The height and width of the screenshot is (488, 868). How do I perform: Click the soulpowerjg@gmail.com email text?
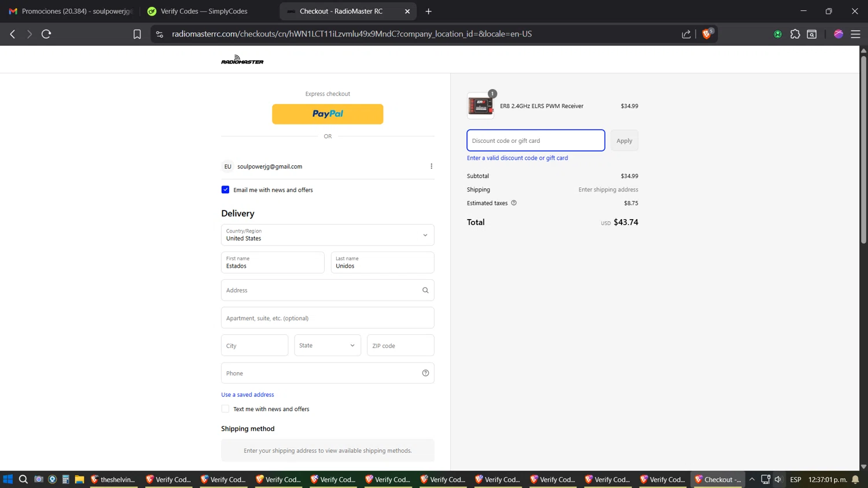tap(270, 167)
